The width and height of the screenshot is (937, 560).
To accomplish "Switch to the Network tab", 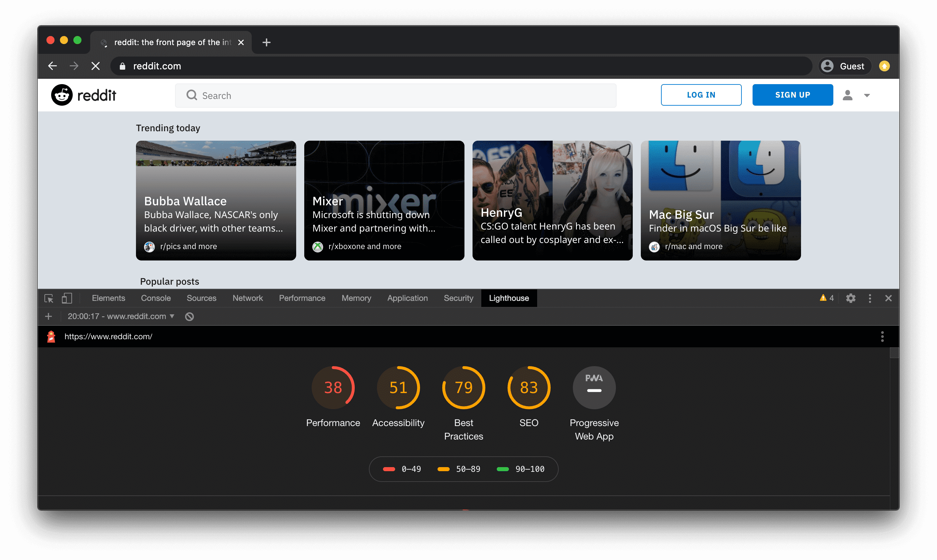I will pos(248,298).
